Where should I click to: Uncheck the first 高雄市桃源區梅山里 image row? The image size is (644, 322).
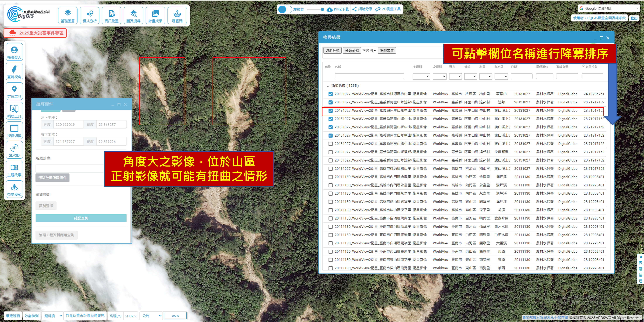coord(330,94)
